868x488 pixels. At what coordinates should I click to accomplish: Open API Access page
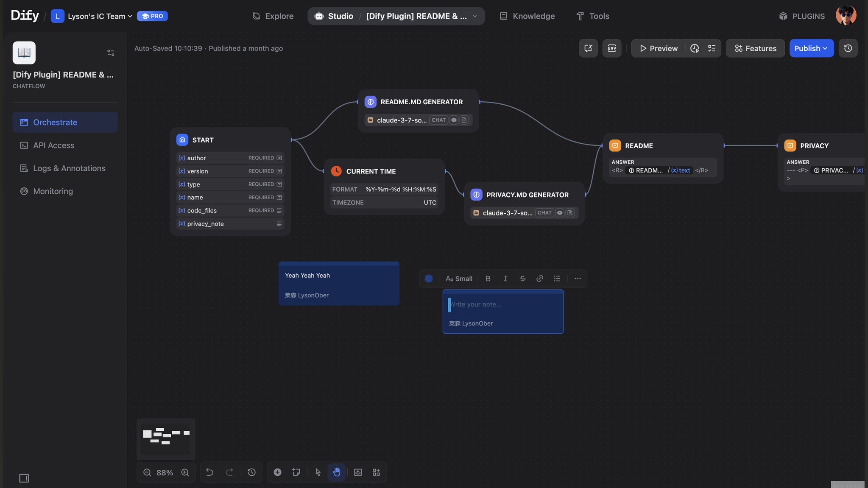point(65,145)
